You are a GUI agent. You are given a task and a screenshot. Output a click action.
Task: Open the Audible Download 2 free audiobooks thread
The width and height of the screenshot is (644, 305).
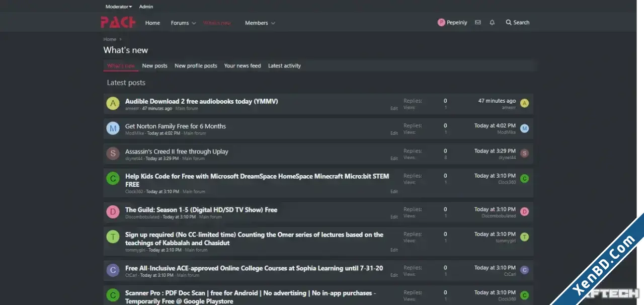click(x=202, y=101)
